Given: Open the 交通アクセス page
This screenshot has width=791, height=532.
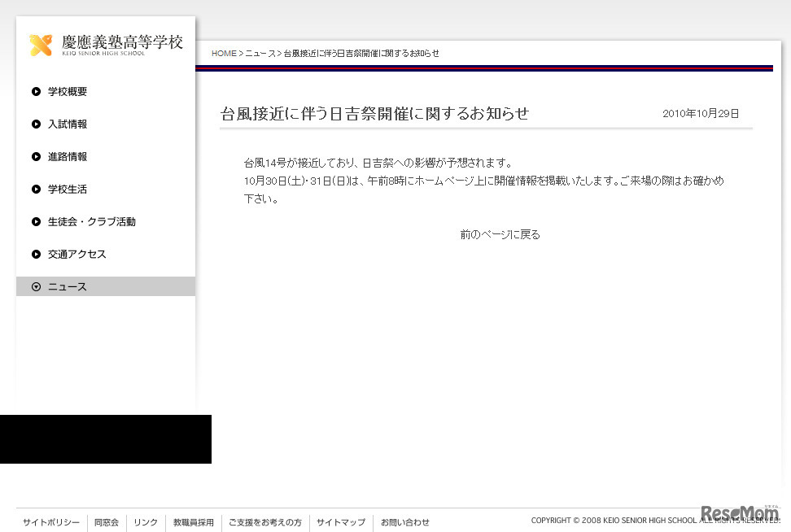Looking at the screenshot, I should (76, 254).
